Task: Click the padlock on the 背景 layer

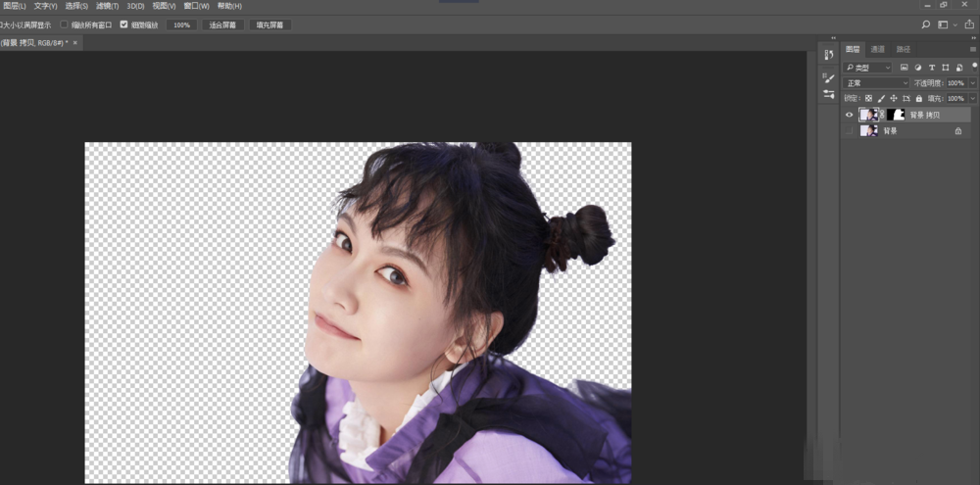Action: point(958,131)
